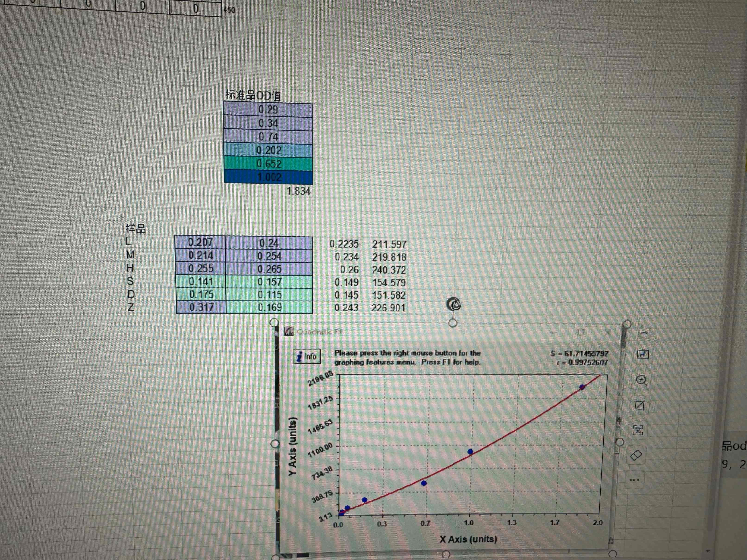Click the Quadratic Fit window title icon

[x=289, y=332]
